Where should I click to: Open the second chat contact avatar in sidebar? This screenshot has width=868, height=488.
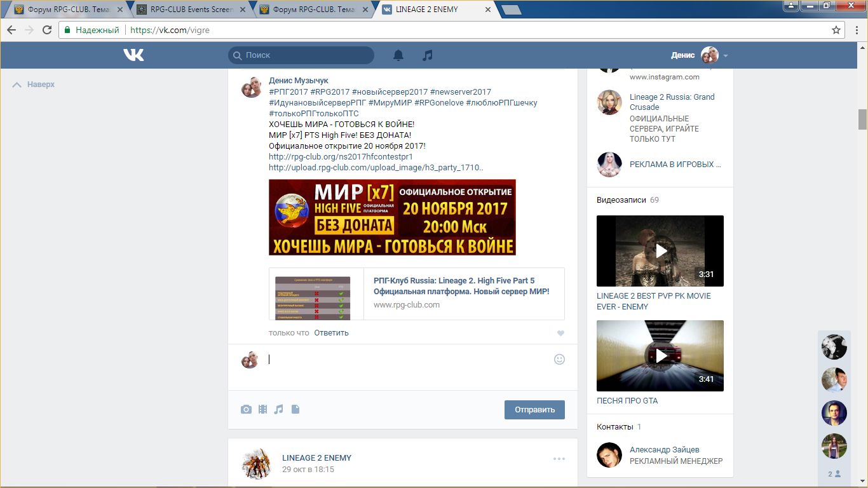pyautogui.click(x=834, y=380)
